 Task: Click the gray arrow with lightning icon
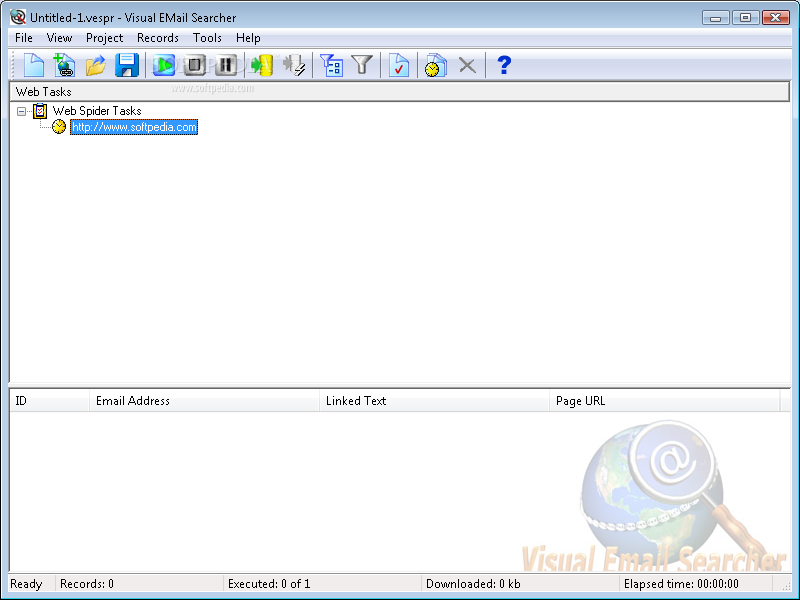pyautogui.click(x=294, y=65)
